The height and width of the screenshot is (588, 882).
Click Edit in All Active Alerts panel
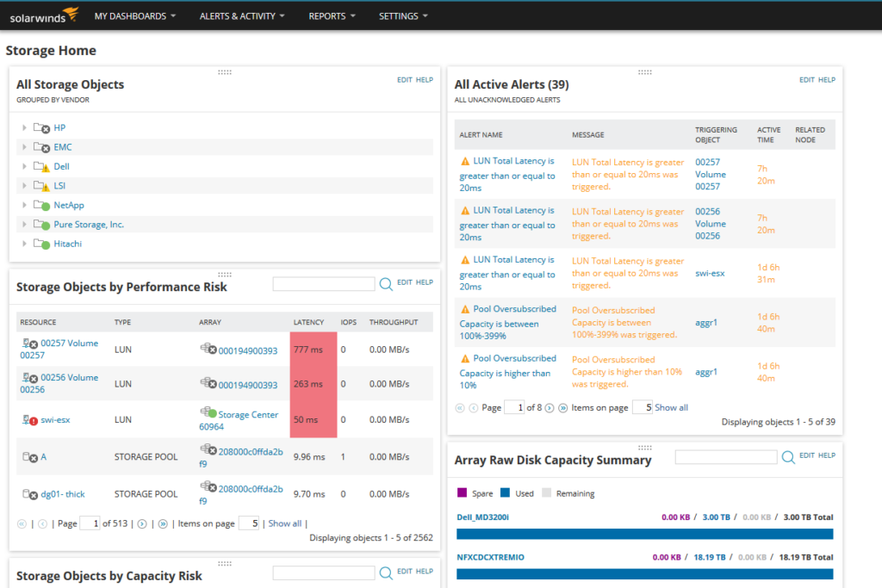point(806,80)
